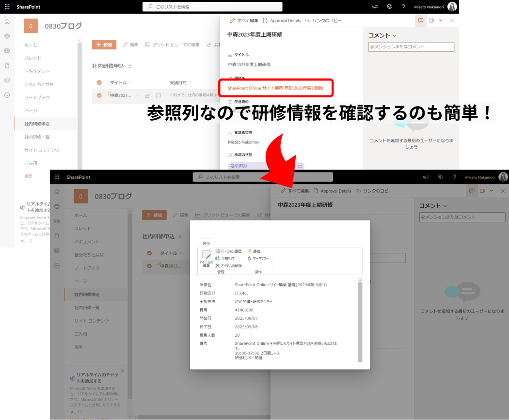This screenshot has height=420, width=509.
Task: Open the help question mark in the upper window
Action: click(x=403, y=7)
